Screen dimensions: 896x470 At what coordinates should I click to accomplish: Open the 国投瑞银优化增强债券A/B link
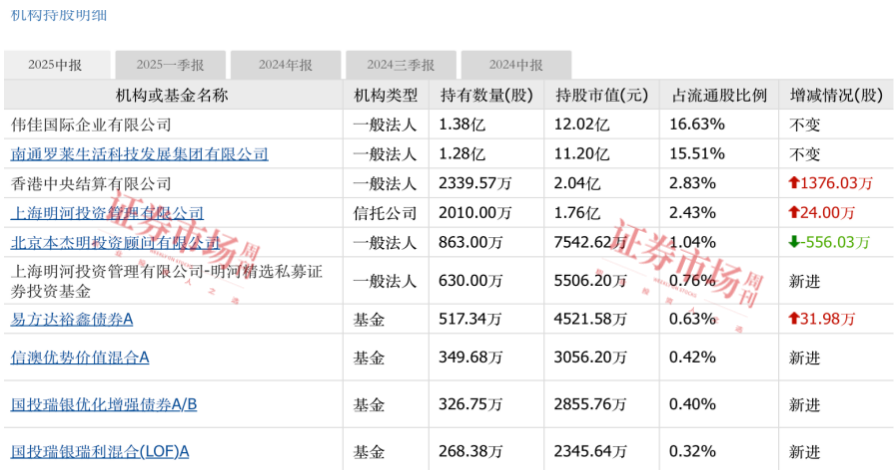103,404
